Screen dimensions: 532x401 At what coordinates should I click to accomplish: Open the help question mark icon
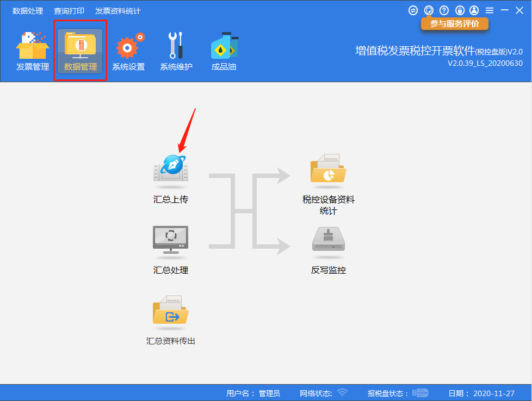[x=444, y=10]
